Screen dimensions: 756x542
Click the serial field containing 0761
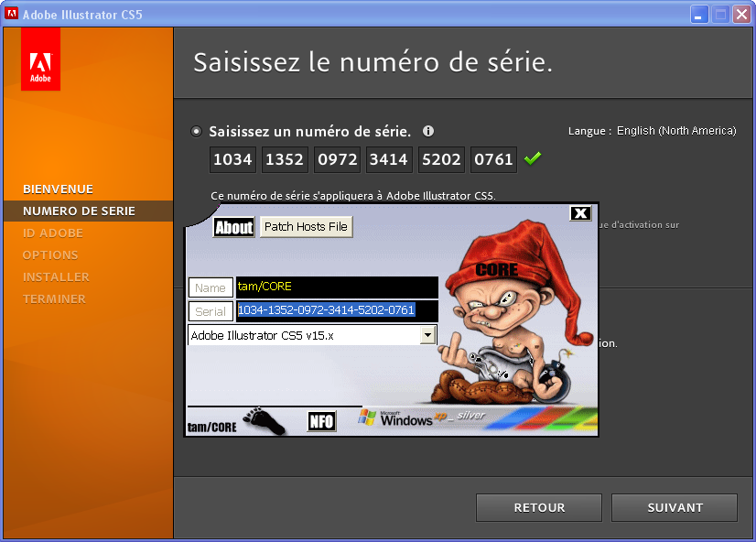point(493,159)
